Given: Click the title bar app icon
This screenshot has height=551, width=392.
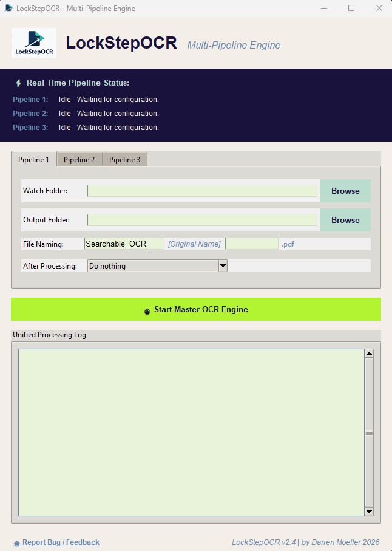Looking at the screenshot, I should 8,8.
